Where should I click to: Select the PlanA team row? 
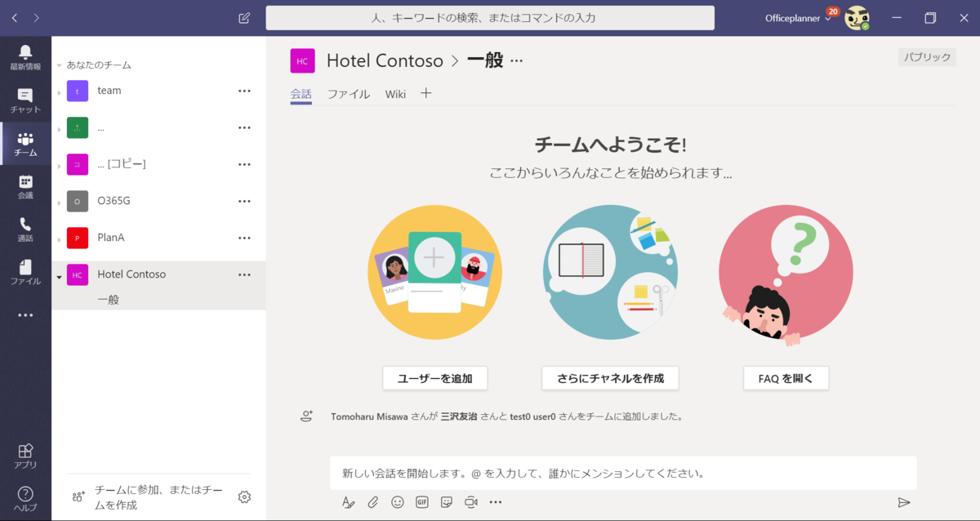tap(159, 238)
